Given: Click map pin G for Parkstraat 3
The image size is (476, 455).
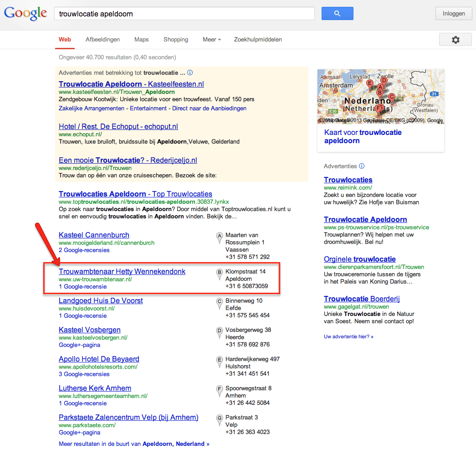Looking at the screenshot, I should [x=220, y=419].
